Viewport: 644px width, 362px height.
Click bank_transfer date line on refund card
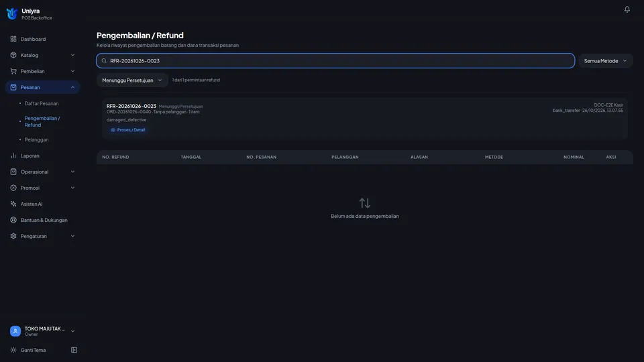pos(588,111)
